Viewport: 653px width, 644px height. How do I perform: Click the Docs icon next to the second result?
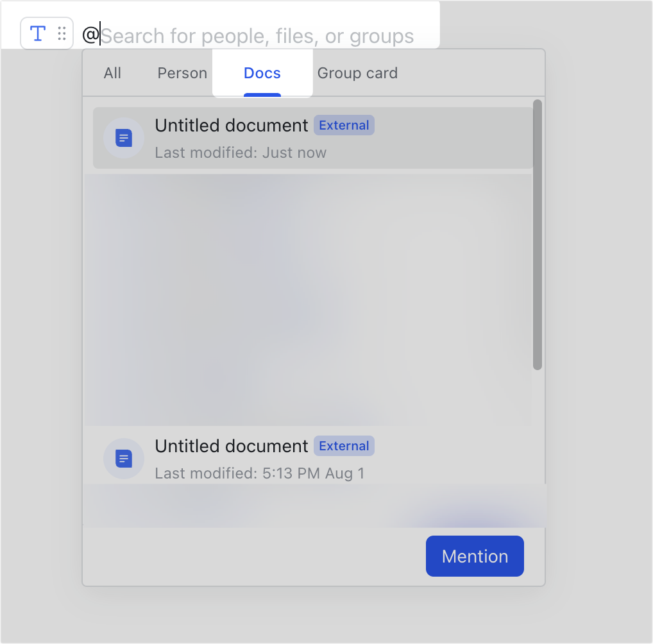click(x=123, y=459)
